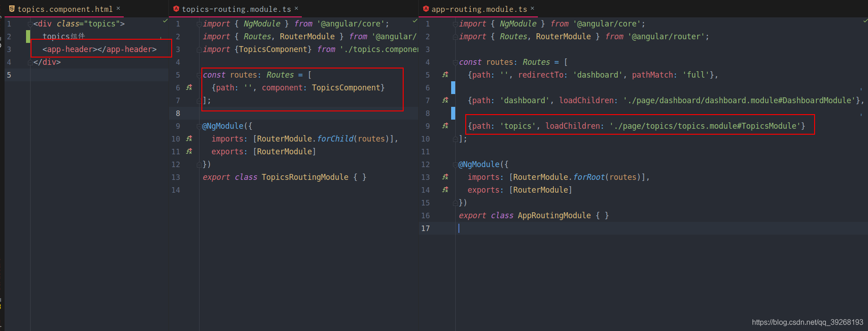This screenshot has width=868, height=331.
Task: Click fold end marker at line 12 of topics-routing
Action: [199, 164]
